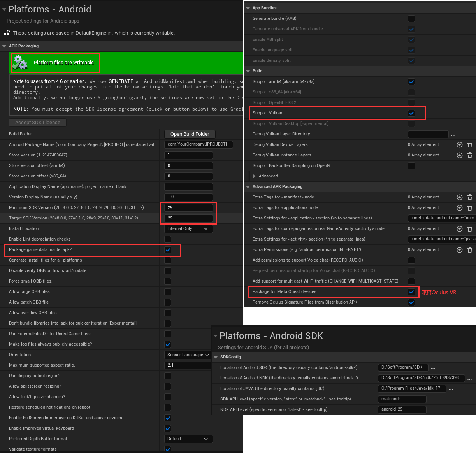476x453 pixels.
Task: Collapse the Platforms - Android heading
Action: click(x=4, y=9)
